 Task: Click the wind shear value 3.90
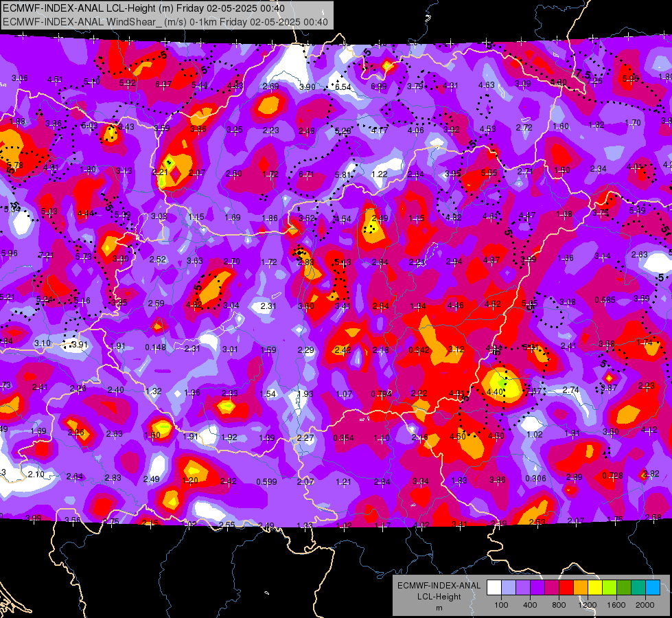308,87
